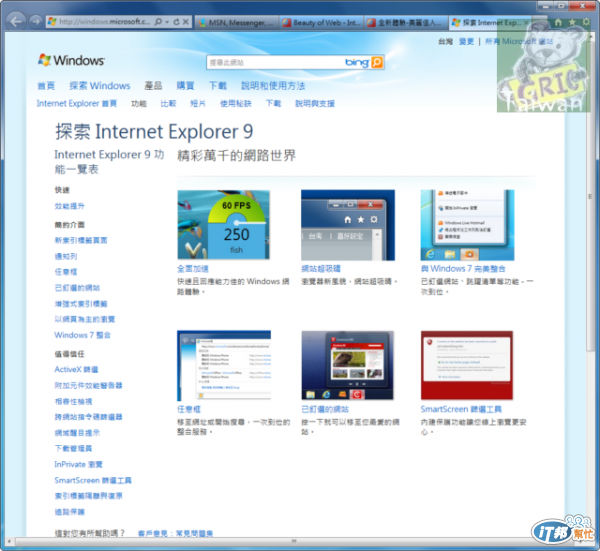Open the Windows 7 jump list thumbnail
Screen dimensions: 600x551
point(467,225)
